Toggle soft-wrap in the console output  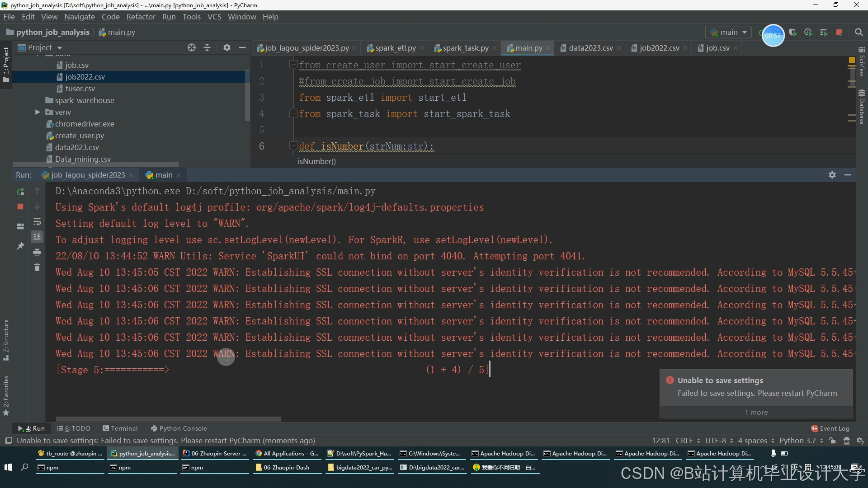coord(37,221)
